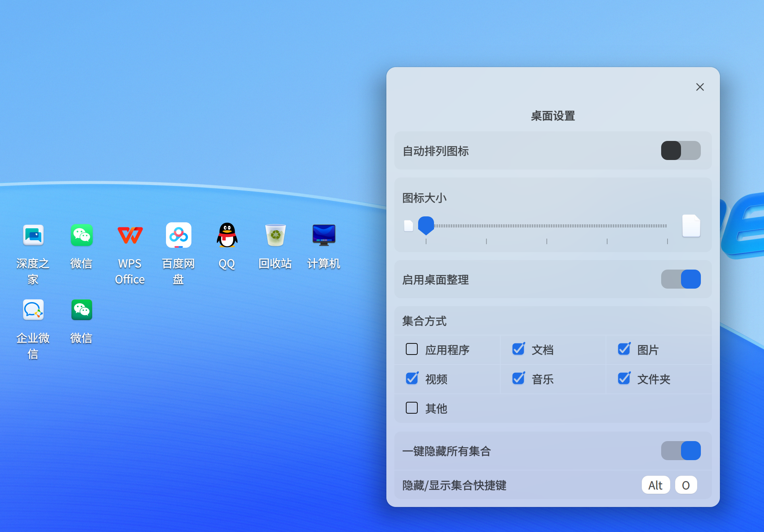Uncheck the 文档 checkbox
The height and width of the screenshot is (532, 764).
pyautogui.click(x=518, y=349)
